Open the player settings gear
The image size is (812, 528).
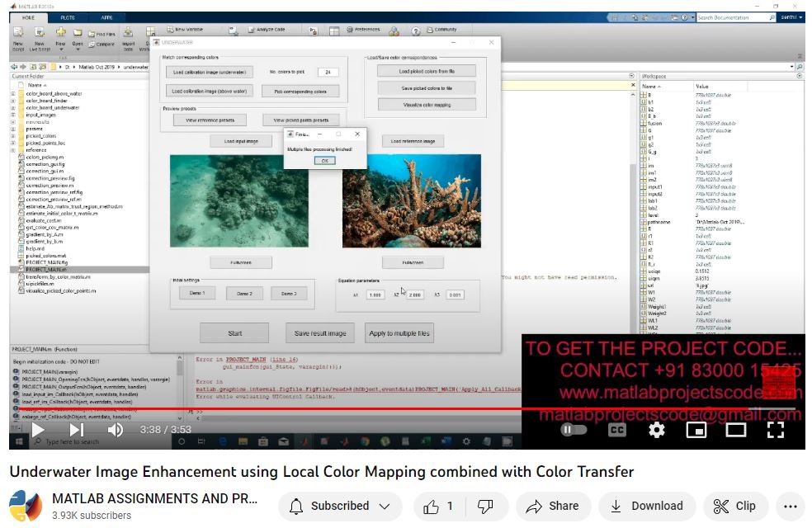click(x=657, y=430)
